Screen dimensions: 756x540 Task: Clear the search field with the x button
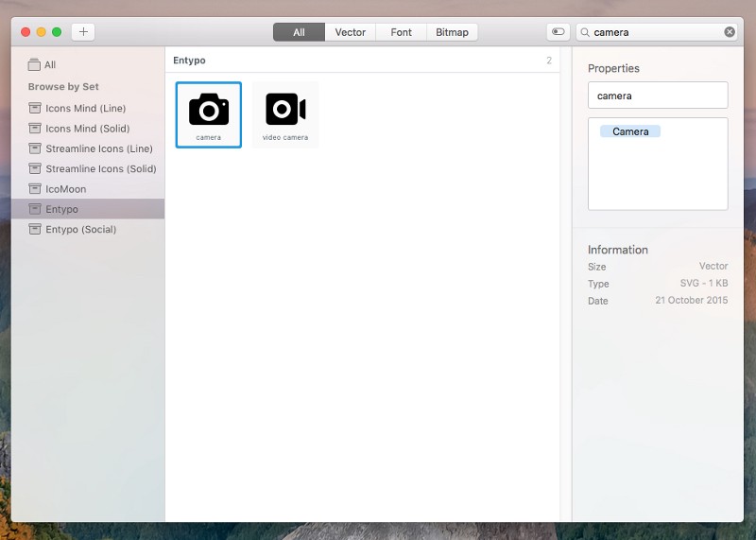[730, 32]
